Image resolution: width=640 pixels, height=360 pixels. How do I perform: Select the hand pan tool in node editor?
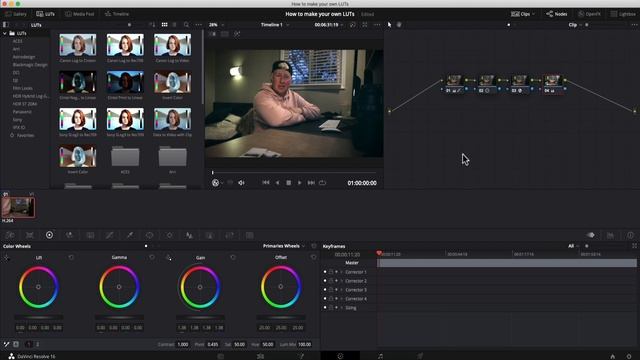(399, 24)
